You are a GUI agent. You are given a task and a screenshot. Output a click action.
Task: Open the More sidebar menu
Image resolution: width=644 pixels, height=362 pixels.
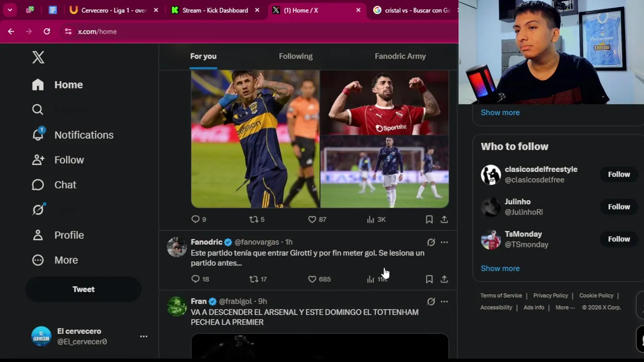[x=55, y=260]
